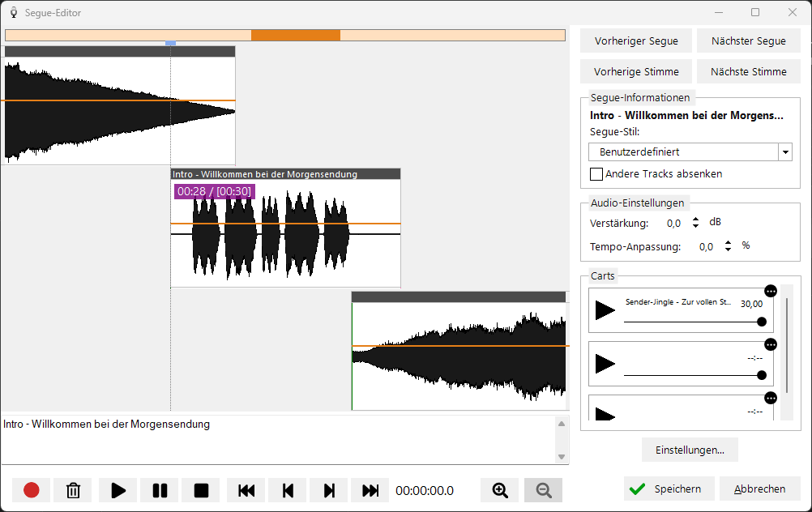Skip to the previous marker
Viewport: 812px width, 512px height.
[x=288, y=490]
